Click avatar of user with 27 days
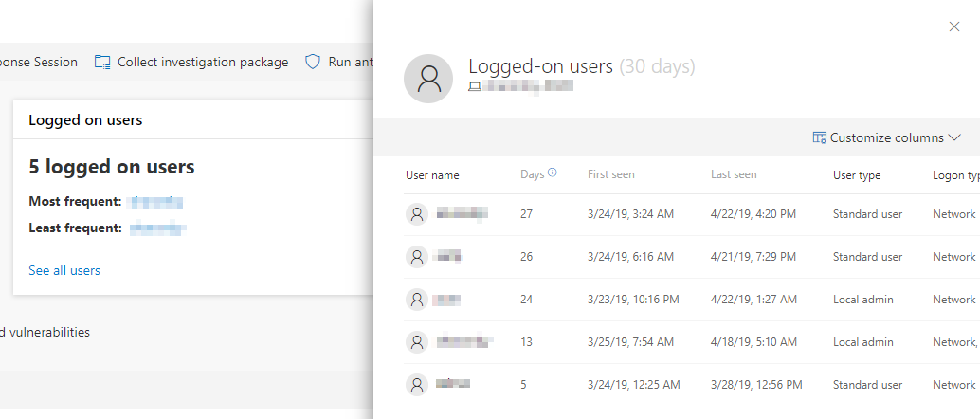 pos(417,214)
